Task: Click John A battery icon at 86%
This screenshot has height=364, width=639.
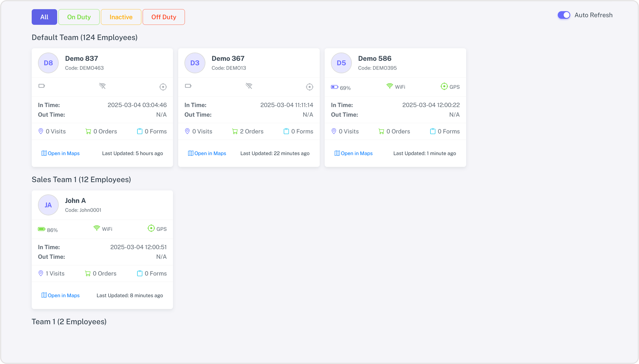Action: [x=42, y=229]
